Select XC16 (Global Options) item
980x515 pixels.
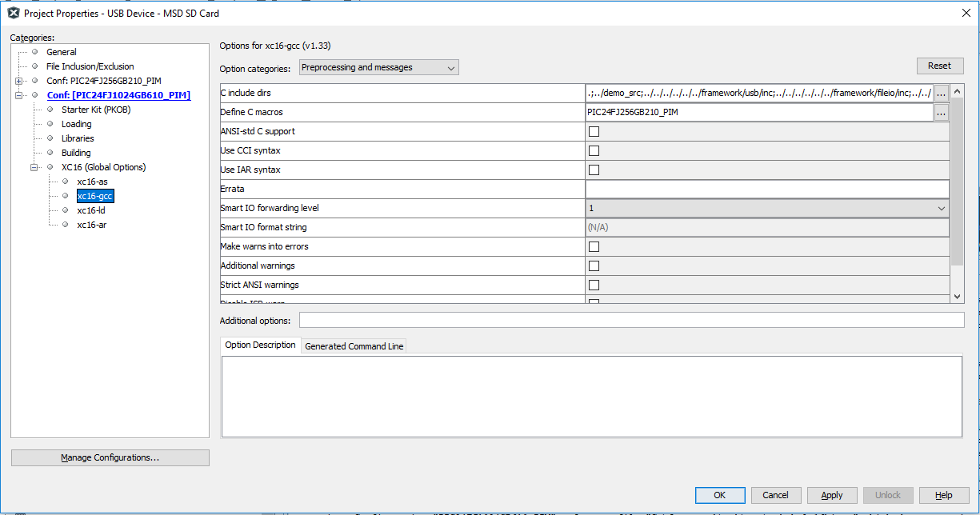tap(103, 167)
